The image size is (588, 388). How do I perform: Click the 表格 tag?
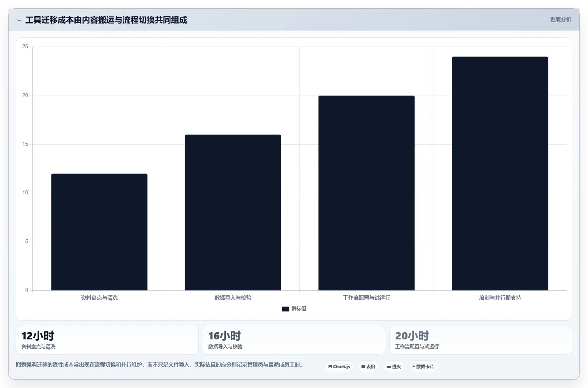point(368,367)
